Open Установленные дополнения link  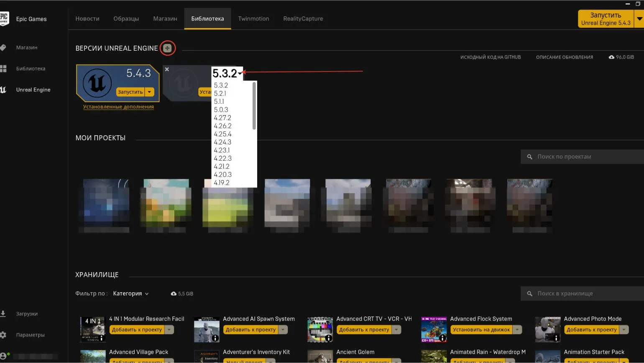click(118, 107)
